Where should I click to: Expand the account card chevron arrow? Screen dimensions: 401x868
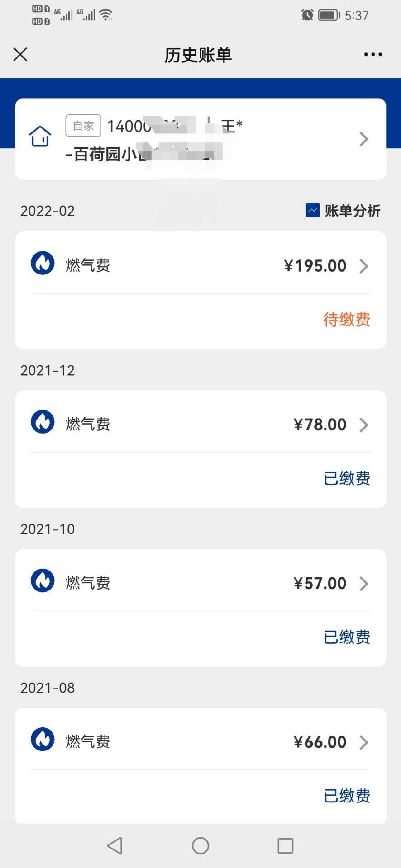click(x=363, y=139)
